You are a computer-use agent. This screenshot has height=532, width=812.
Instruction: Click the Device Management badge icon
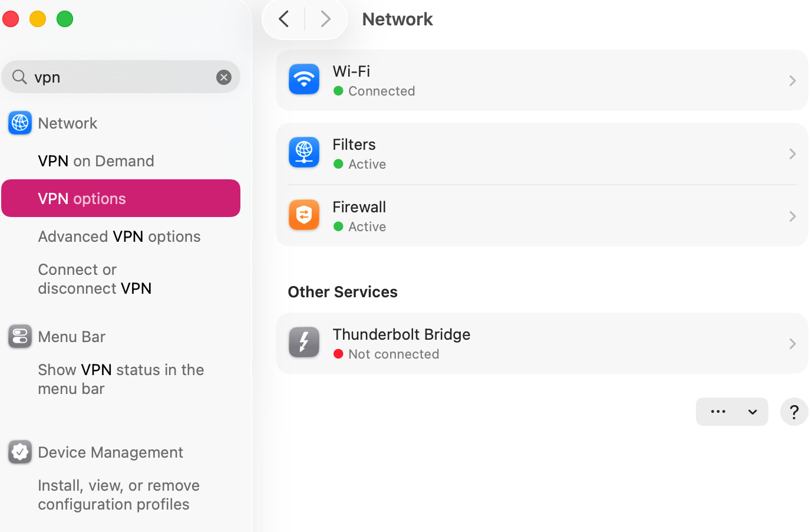pos(20,452)
